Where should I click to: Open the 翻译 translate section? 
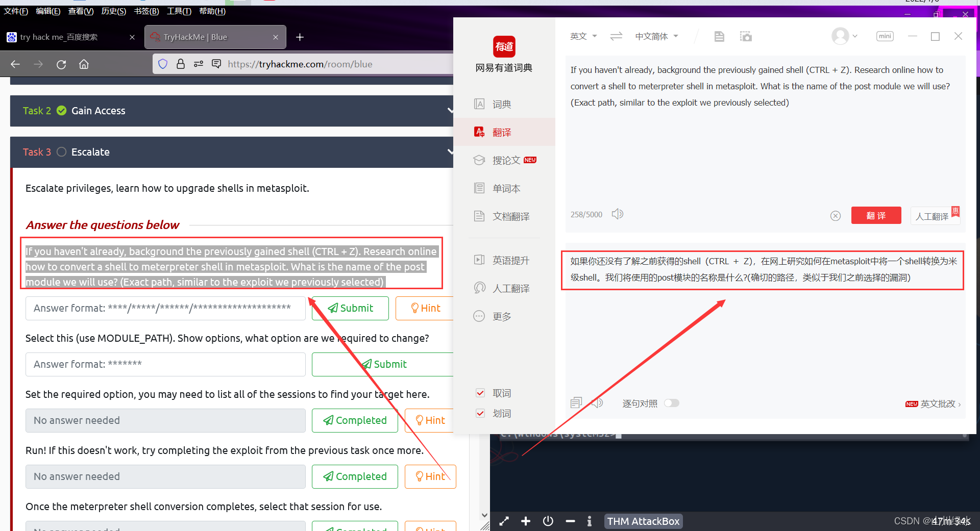504,132
